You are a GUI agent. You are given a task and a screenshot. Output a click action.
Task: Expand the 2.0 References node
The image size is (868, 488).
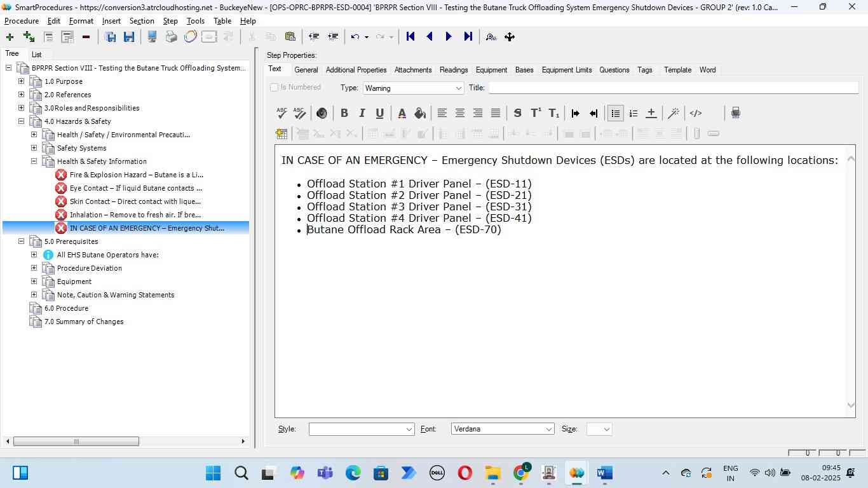(x=21, y=95)
